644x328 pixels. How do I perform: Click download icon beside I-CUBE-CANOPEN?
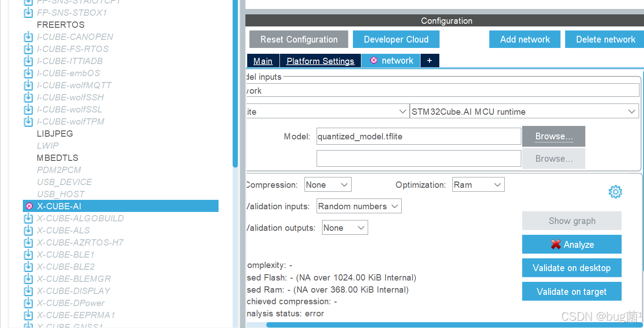pyautogui.click(x=28, y=37)
